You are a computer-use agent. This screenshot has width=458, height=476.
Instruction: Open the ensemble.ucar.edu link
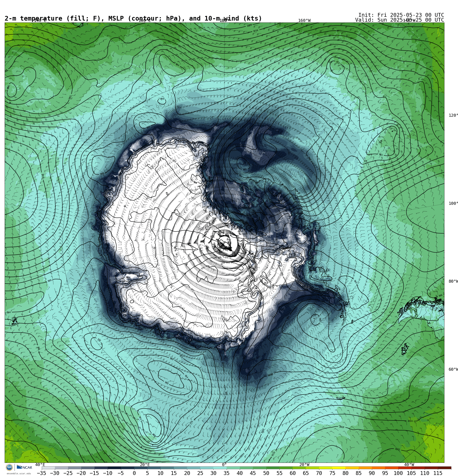[19, 473]
